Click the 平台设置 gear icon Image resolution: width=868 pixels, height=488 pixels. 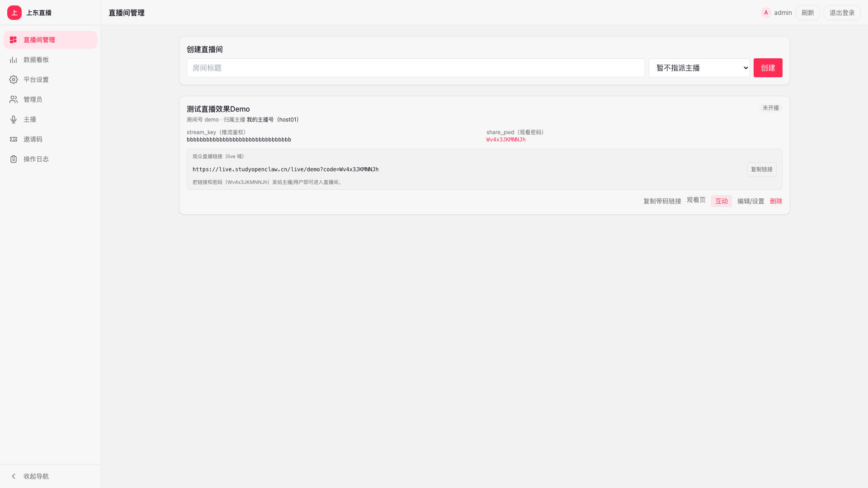point(14,80)
